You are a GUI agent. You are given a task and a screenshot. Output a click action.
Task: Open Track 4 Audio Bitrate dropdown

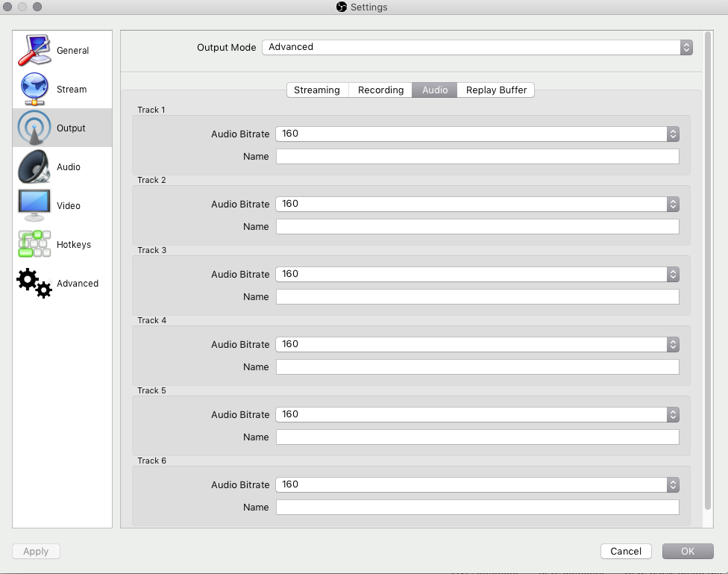pyautogui.click(x=477, y=344)
